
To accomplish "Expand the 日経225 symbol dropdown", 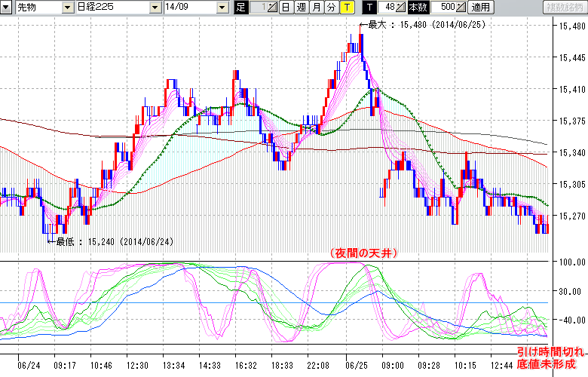I will pyautogui.click(x=155, y=8).
